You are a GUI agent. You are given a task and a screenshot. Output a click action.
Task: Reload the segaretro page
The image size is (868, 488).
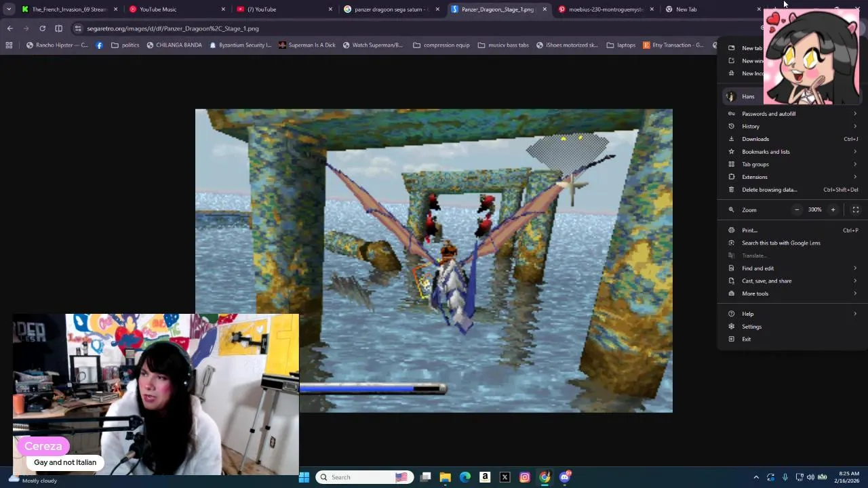[42, 28]
